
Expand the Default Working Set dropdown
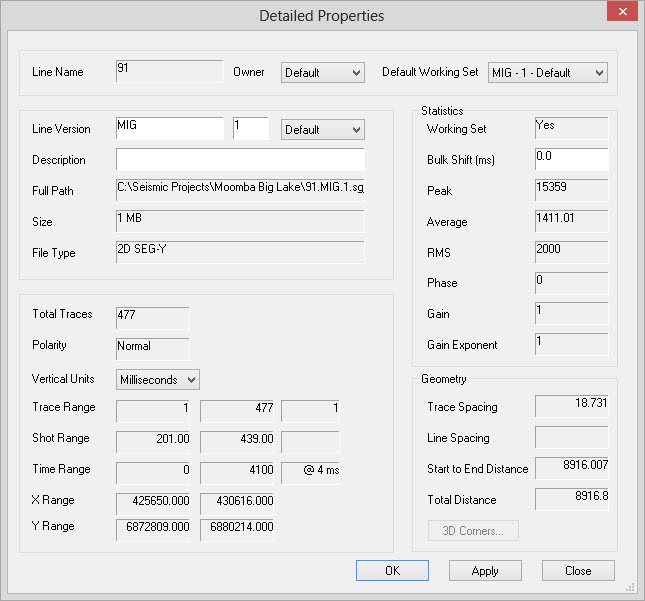click(547, 73)
